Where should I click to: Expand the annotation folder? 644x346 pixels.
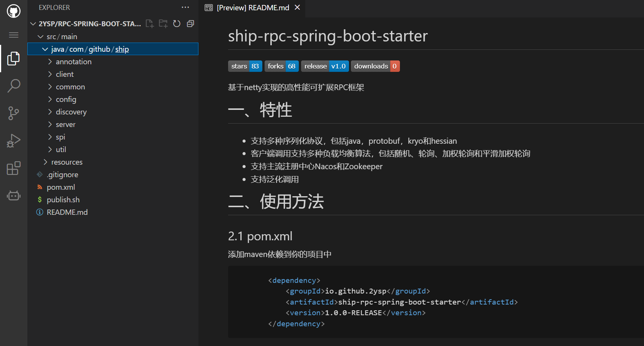point(50,62)
